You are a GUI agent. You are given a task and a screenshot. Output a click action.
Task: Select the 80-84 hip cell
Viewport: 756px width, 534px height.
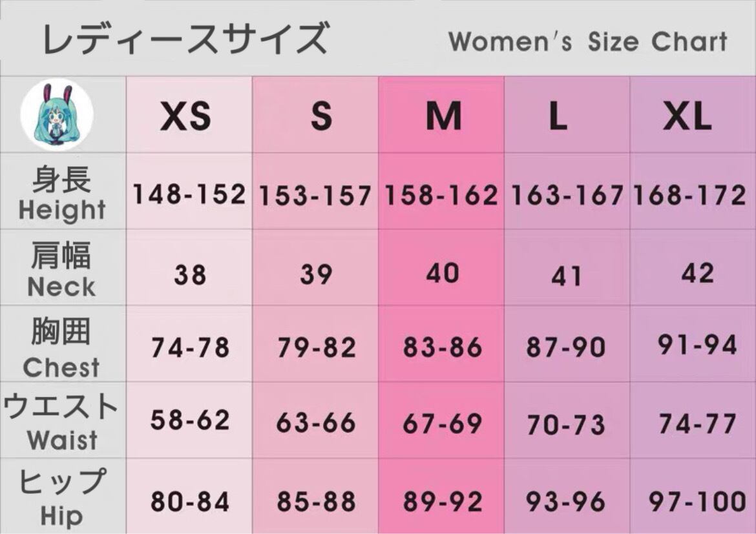coord(190,502)
